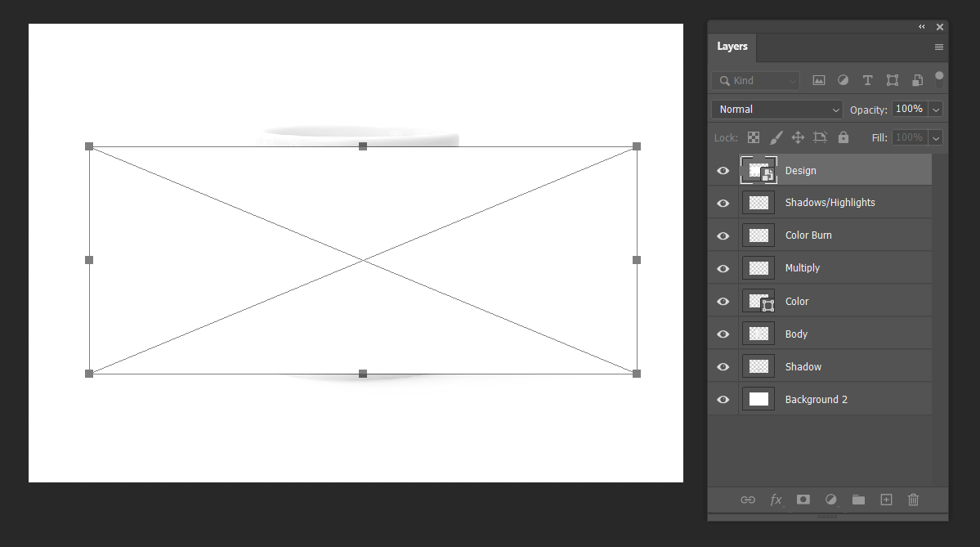Select the Color layer name
980x547 pixels.
coord(797,302)
